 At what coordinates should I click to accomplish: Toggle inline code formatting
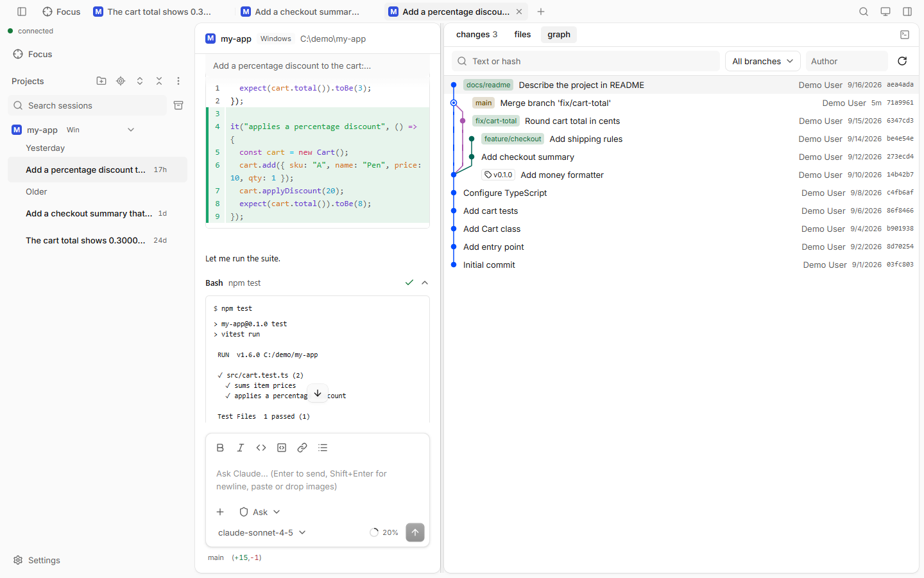coord(261,448)
